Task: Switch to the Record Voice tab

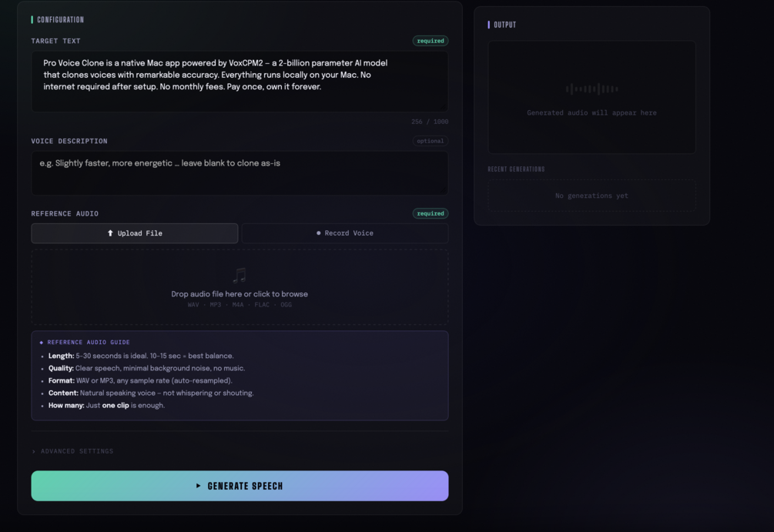Action: pyautogui.click(x=345, y=233)
